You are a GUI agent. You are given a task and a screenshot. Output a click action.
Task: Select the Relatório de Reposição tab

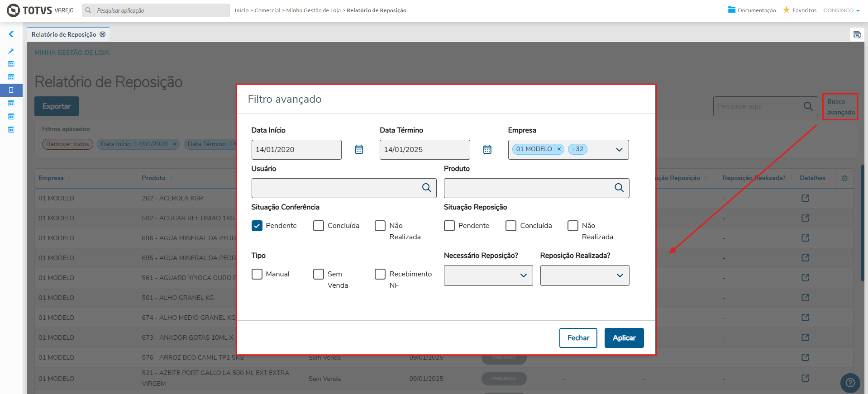pos(64,34)
